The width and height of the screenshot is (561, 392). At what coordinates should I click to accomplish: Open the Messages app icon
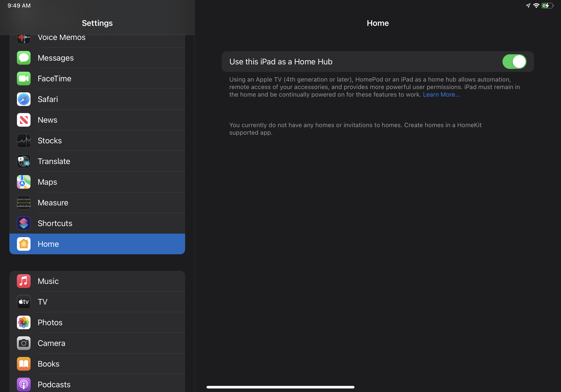point(24,58)
